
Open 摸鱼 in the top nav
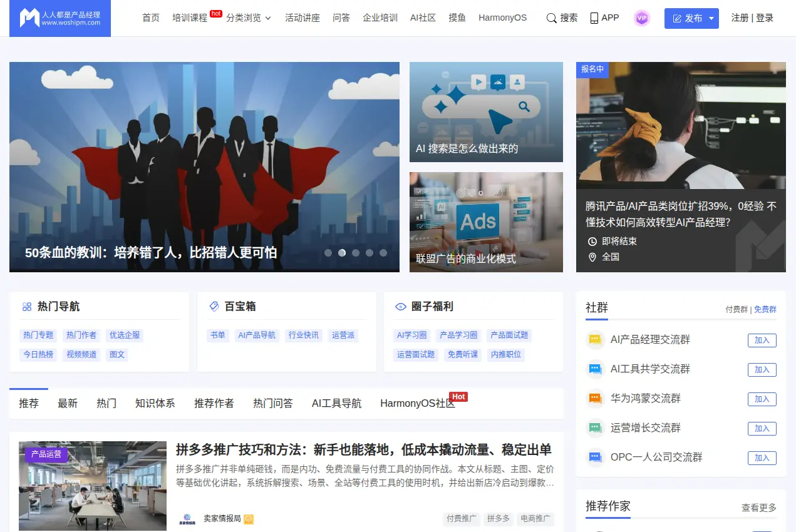[457, 18]
